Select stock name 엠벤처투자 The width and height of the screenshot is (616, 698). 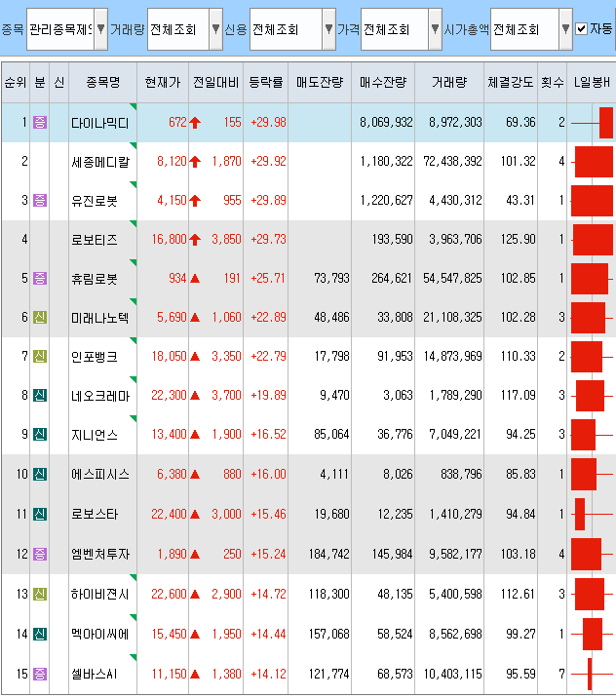click(100, 555)
